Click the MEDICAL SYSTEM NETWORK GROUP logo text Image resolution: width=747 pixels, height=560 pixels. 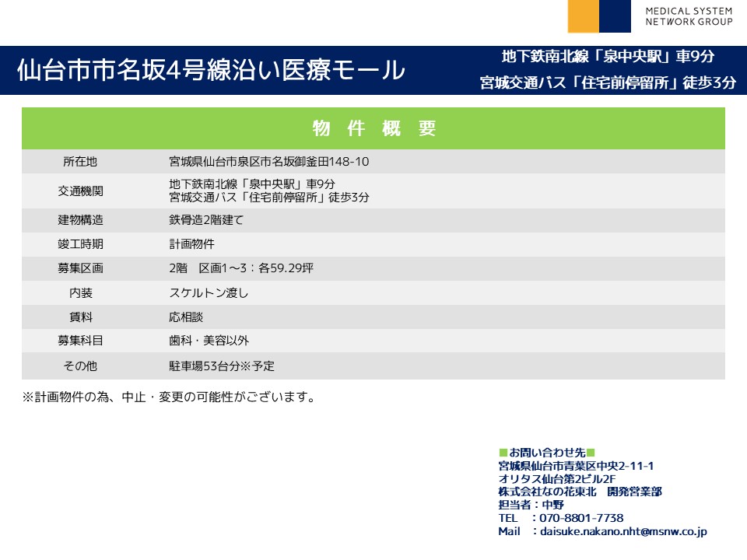tap(689, 16)
